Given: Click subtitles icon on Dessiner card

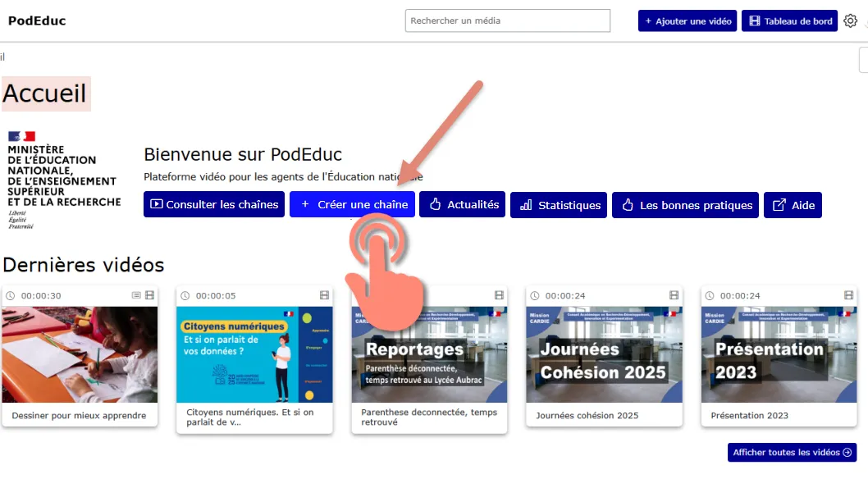Looking at the screenshot, I should click(136, 295).
